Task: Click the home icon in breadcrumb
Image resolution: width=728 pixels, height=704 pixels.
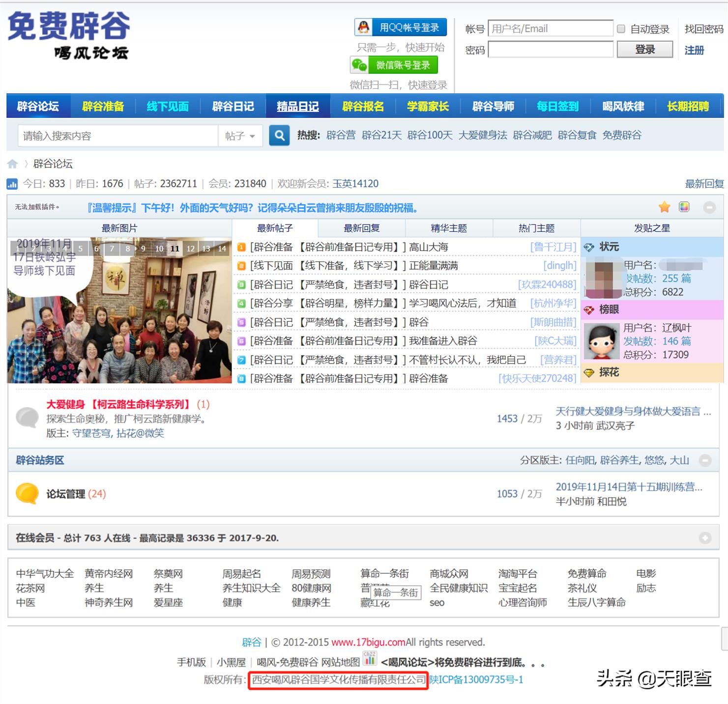Action: coord(13,164)
